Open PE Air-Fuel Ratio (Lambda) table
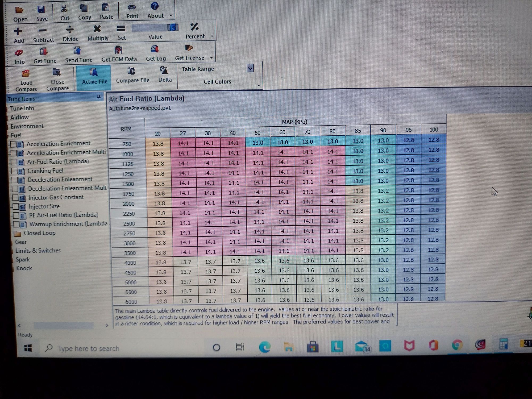Screen dimensions: 532x399 tap(64, 215)
